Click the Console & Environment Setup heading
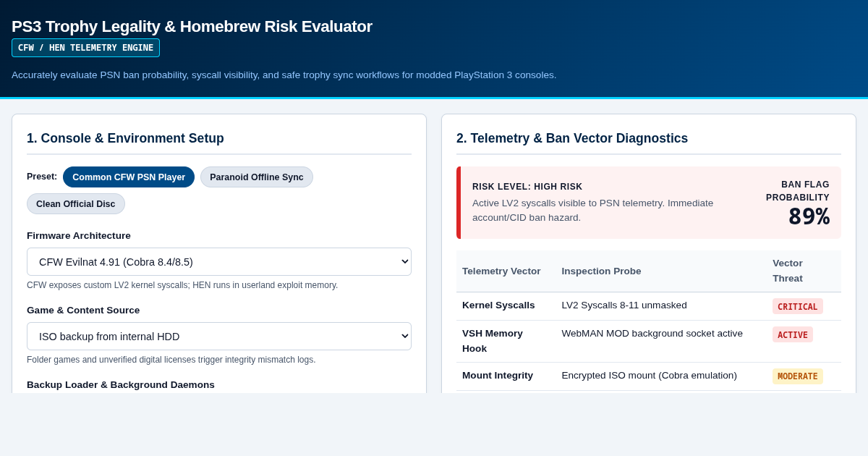Image resolution: width=868 pixels, height=456 pixels. [x=125, y=138]
